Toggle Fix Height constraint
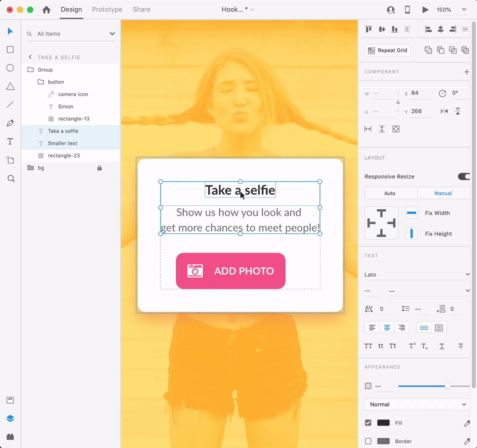Screen dimensions: 477x448 coord(411,233)
